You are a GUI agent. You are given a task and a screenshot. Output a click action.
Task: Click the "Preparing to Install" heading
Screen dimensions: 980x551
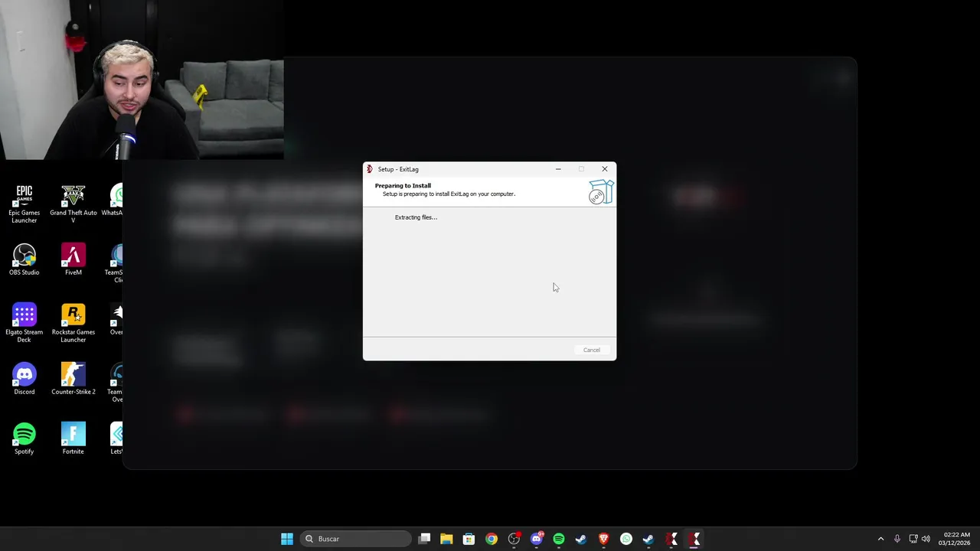[x=403, y=185]
